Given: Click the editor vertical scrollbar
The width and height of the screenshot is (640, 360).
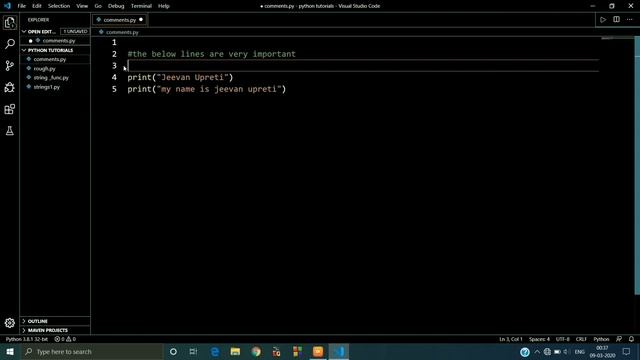Looking at the screenshot, I should tap(637, 165).
